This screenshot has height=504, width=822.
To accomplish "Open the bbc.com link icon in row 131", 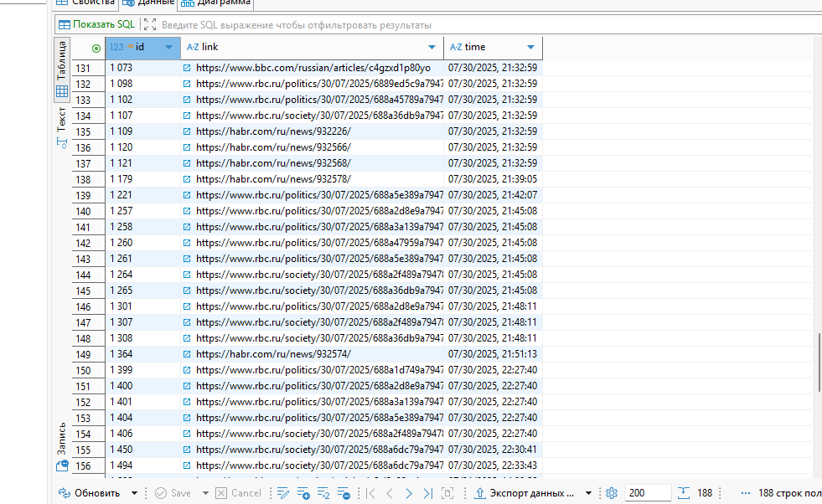I will pos(187,68).
